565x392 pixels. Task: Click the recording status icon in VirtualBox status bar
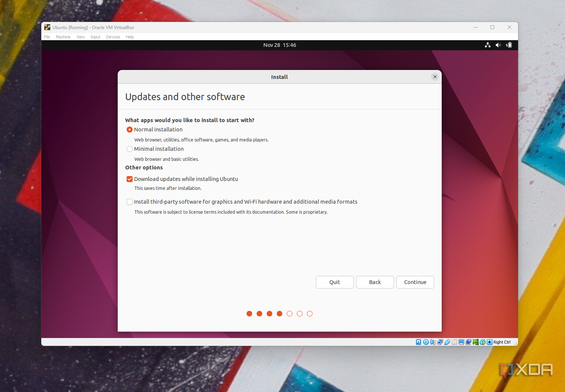468,342
